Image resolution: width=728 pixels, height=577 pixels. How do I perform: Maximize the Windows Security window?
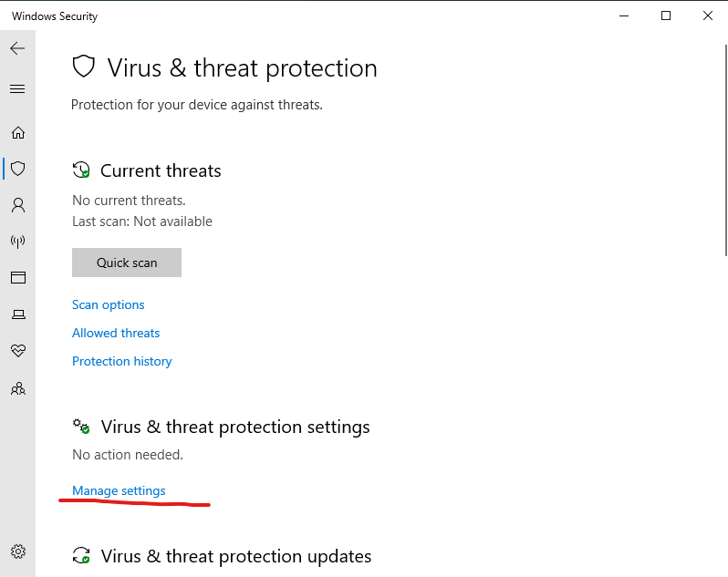pos(666,15)
